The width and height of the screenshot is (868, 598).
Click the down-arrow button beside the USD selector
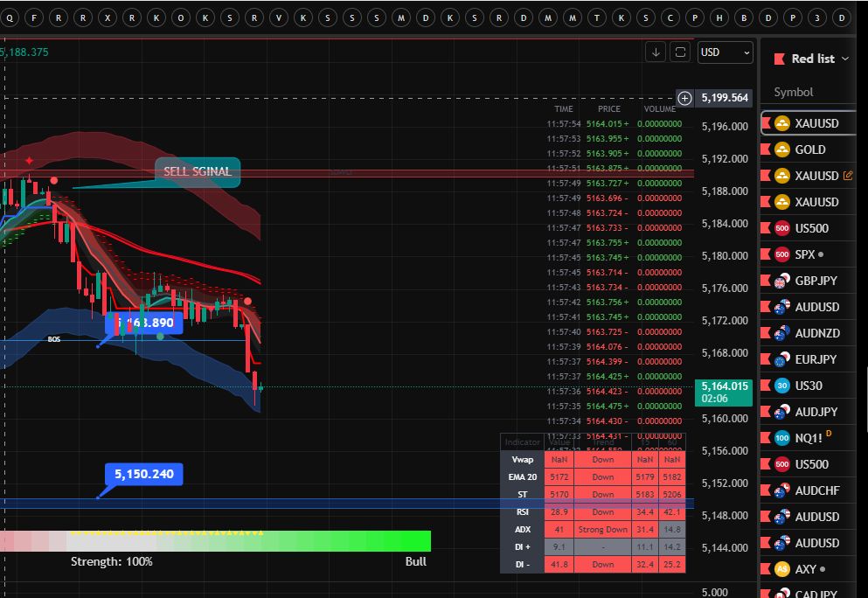656,52
